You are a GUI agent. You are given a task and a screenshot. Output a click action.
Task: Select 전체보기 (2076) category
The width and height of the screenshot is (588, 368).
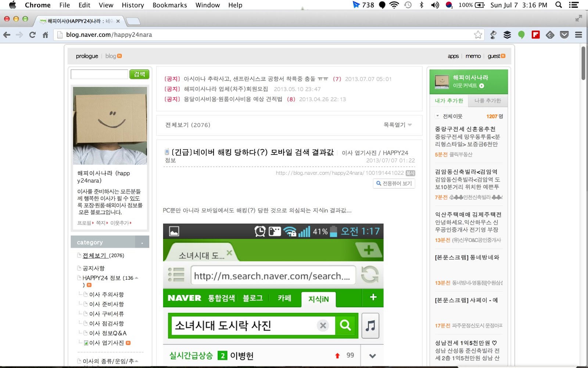(x=103, y=255)
